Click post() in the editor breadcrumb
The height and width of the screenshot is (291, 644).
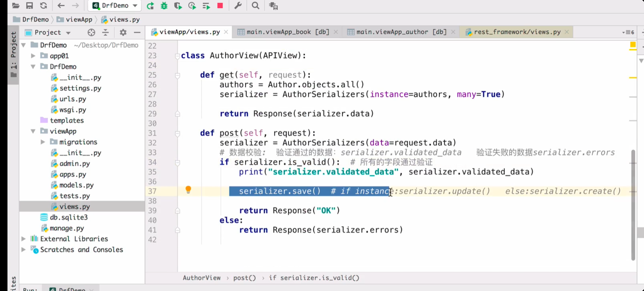point(245,278)
